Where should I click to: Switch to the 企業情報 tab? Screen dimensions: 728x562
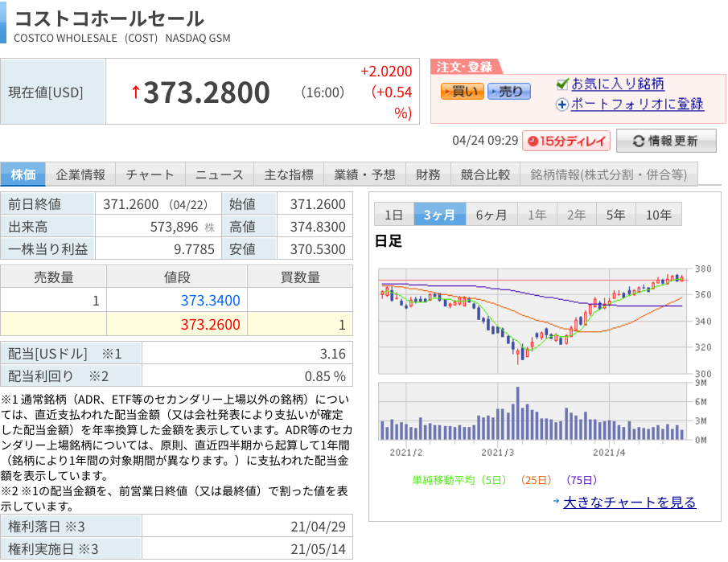(80, 174)
